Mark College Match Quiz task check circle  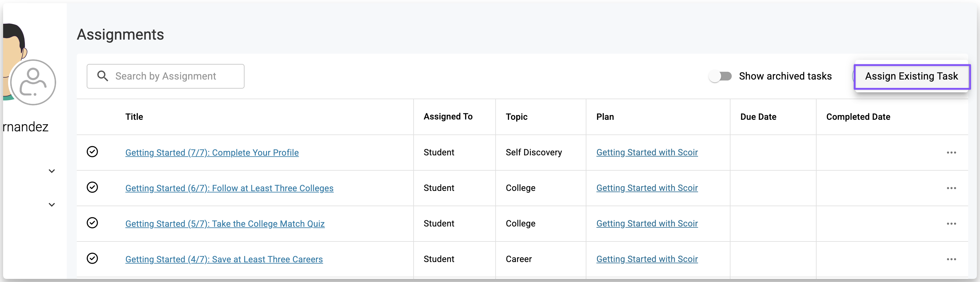pos(92,223)
